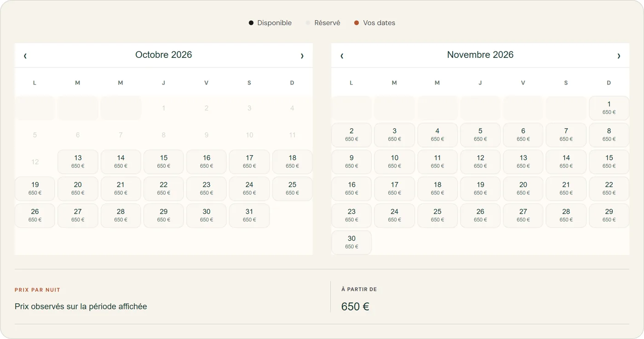Screen dimensions: 644x339
Task: Click the 'Réservé' legend label
Action: pyautogui.click(x=327, y=23)
